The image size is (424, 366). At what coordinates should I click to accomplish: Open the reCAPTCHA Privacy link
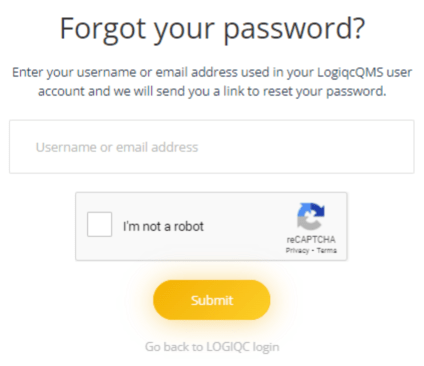tap(297, 250)
